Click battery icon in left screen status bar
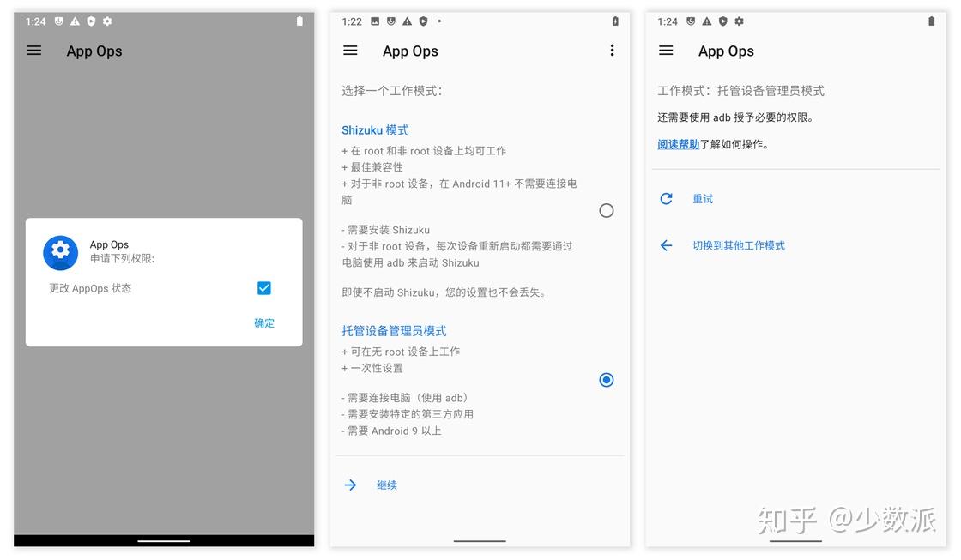This screenshot has width=961, height=560. pos(299,21)
